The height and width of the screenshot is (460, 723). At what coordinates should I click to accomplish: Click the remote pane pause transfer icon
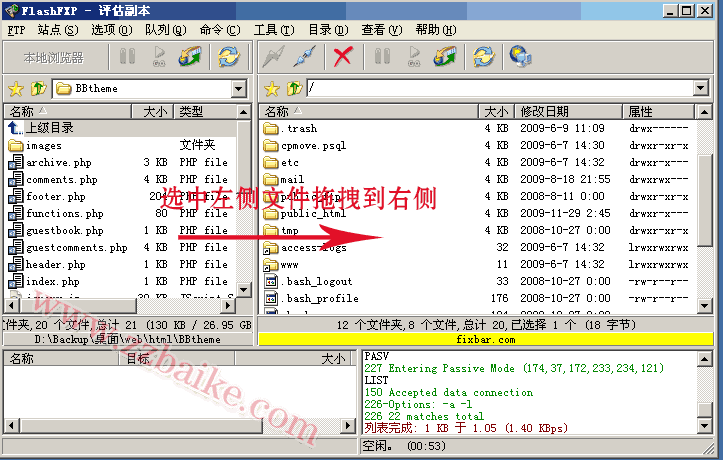382,57
